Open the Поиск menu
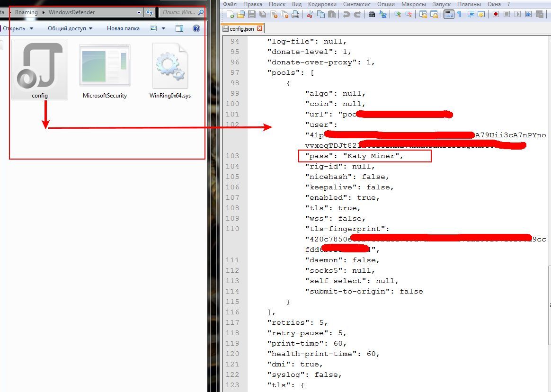The height and width of the screenshot is (392, 551). pos(277,4)
